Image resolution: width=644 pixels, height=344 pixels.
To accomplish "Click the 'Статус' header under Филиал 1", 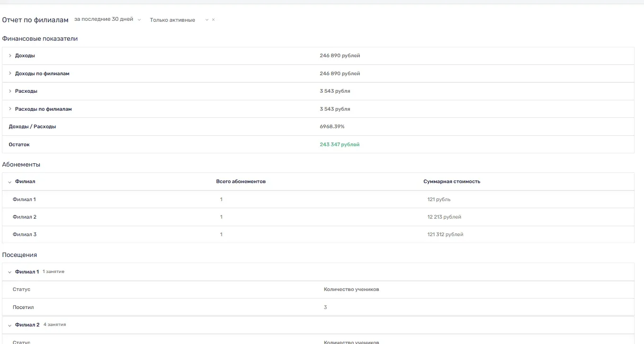I will pyautogui.click(x=21, y=290).
